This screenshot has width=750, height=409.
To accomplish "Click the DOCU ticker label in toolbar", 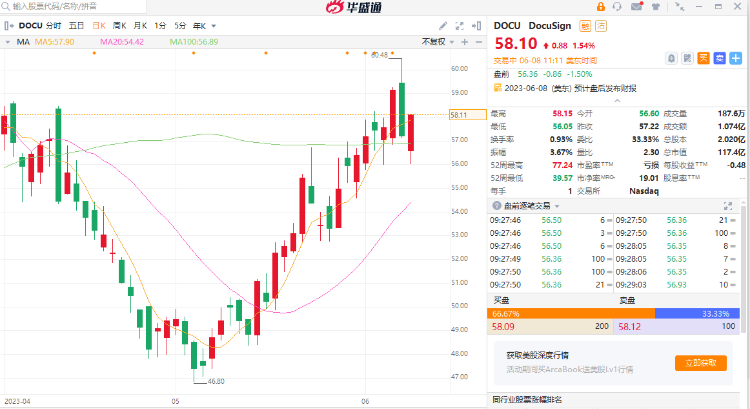I will tap(31, 26).
